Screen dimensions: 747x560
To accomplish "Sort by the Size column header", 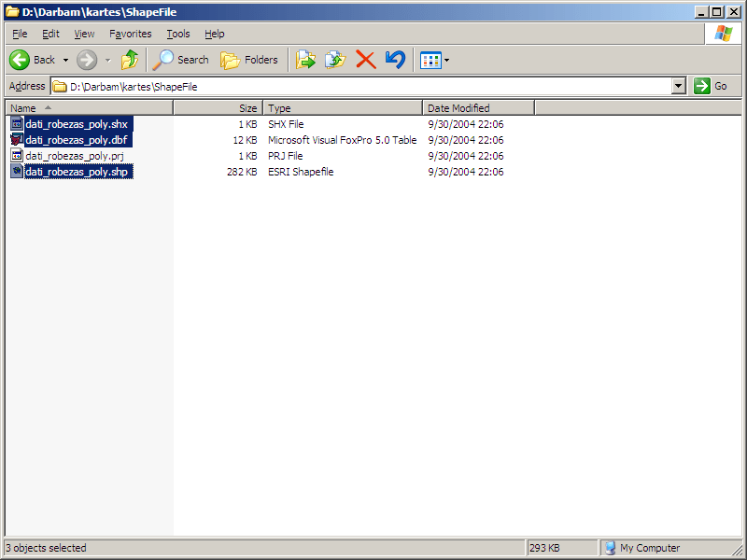I will tap(218, 108).
